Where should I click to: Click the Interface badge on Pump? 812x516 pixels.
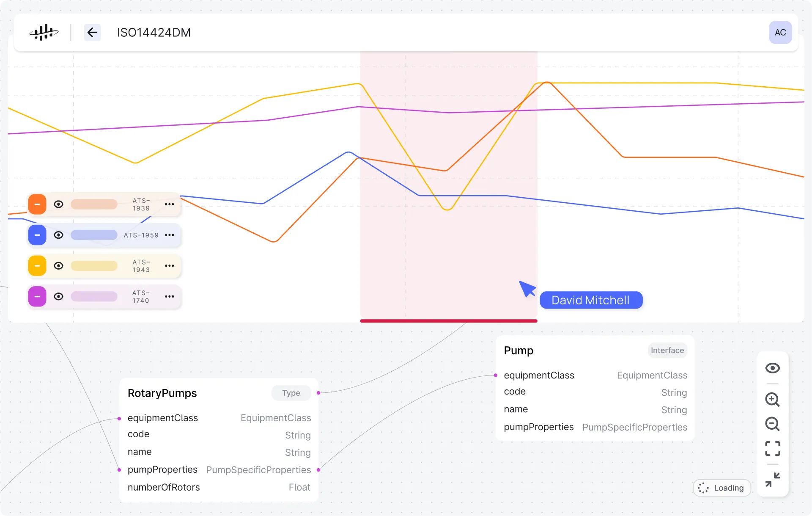coord(667,350)
